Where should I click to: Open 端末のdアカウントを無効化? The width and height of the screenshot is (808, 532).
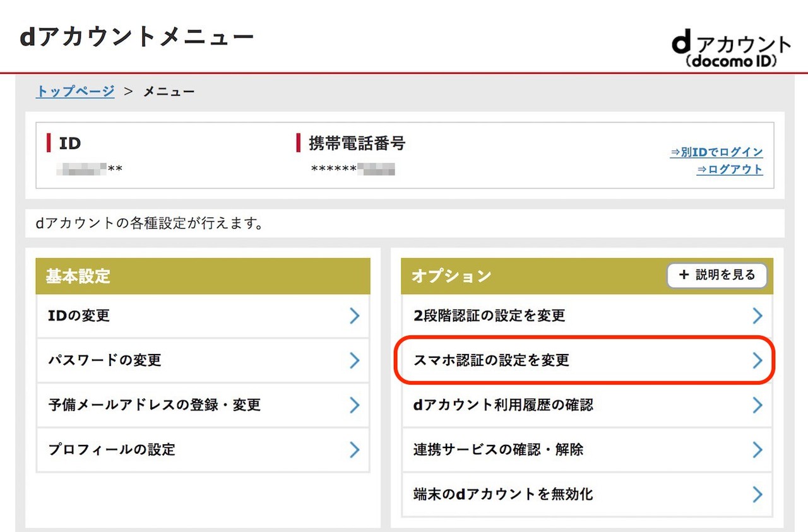[586, 494]
